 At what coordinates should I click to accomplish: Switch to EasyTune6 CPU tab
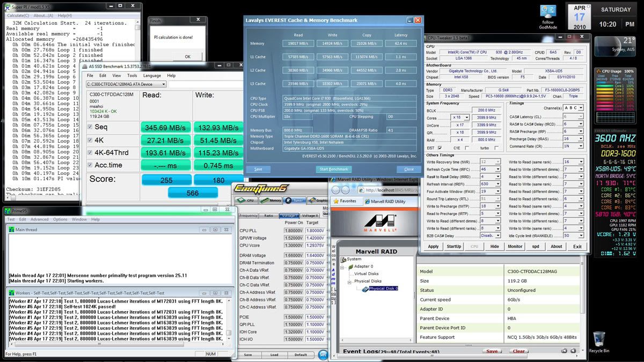click(x=246, y=200)
